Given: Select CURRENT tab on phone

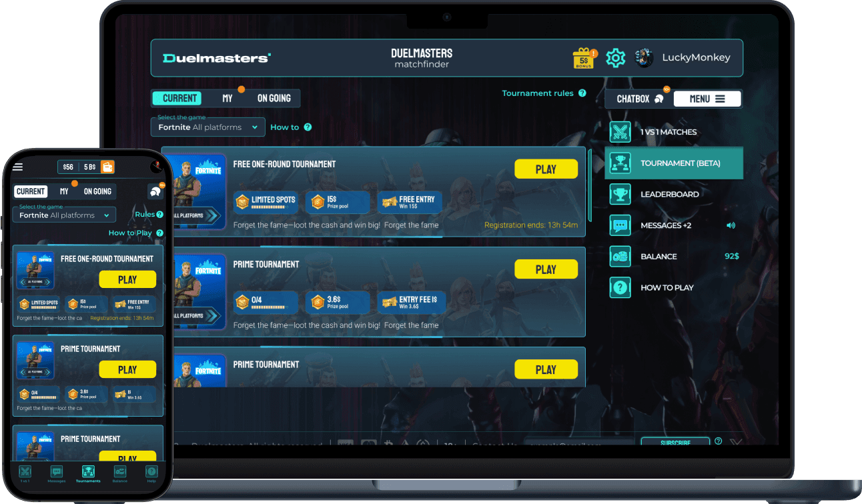Looking at the screenshot, I should pyautogui.click(x=31, y=191).
